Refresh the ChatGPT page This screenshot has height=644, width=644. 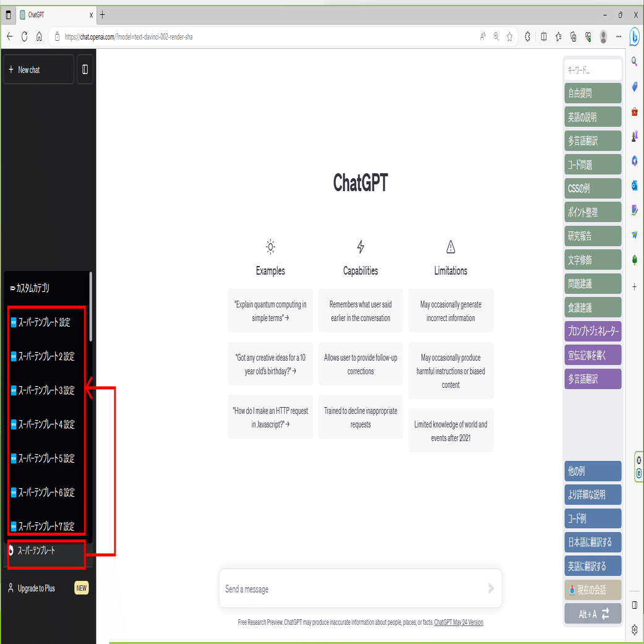click(x=24, y=36)
